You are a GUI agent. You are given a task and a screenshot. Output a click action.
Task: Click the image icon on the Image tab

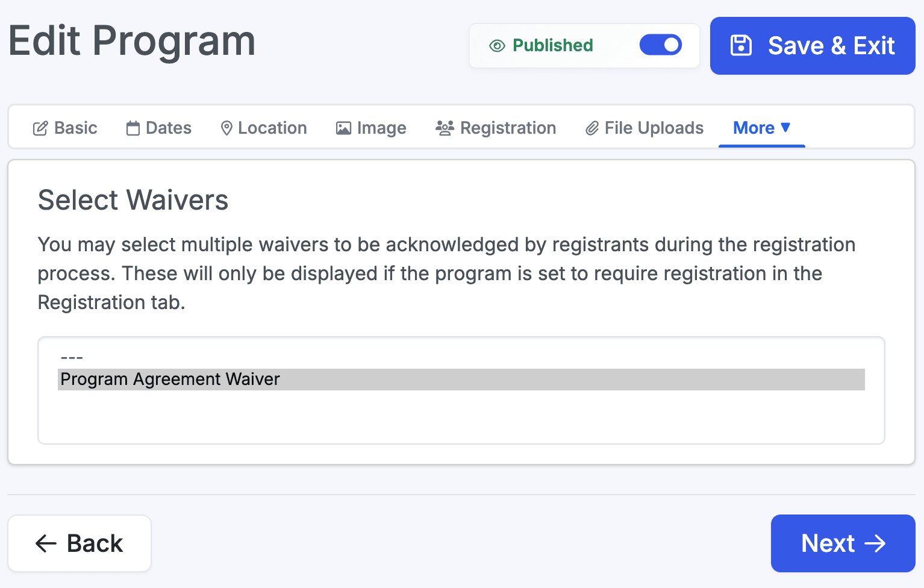click(342, 128)
